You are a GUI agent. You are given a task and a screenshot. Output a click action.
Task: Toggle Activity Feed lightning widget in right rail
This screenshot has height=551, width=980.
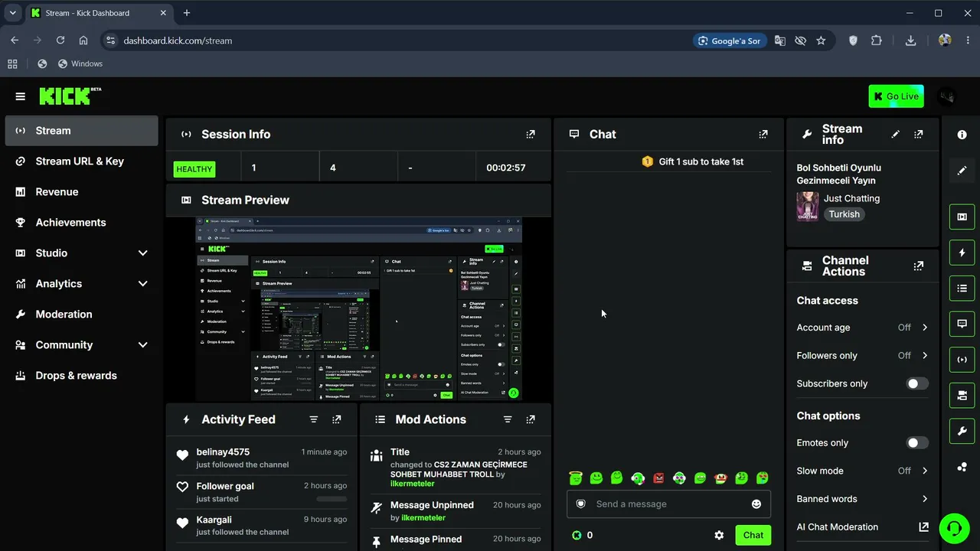pyautogui.click(x=962, y=253)
